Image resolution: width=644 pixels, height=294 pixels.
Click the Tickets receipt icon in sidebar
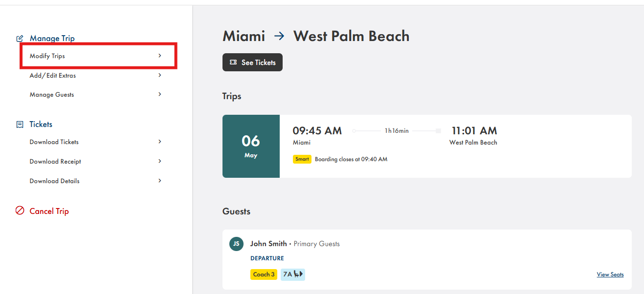pos(20,125)
